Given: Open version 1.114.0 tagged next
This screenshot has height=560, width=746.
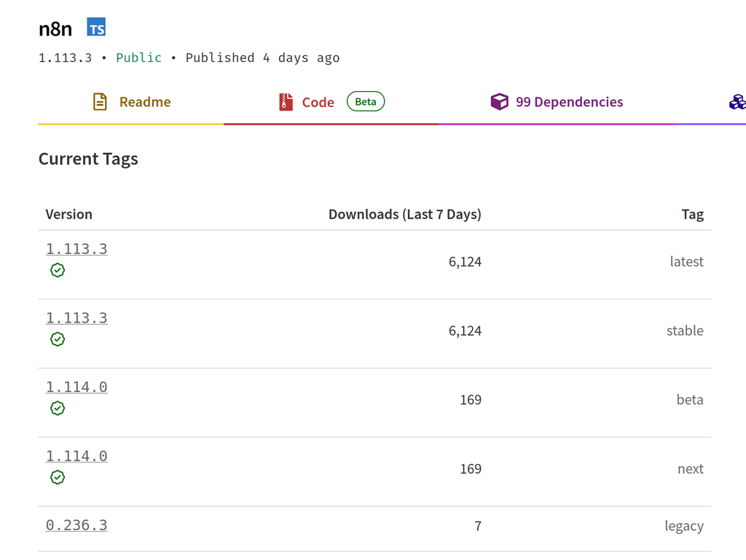Looking at the screenshot, I should click(x=76, y=457).
